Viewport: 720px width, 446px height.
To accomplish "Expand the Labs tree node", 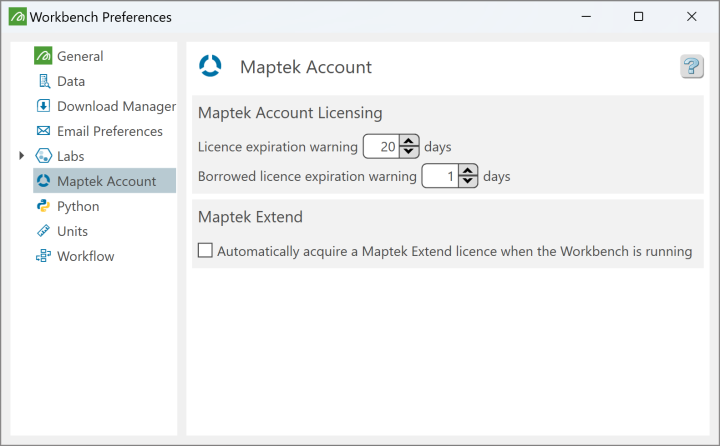I will tap(21, 156).
